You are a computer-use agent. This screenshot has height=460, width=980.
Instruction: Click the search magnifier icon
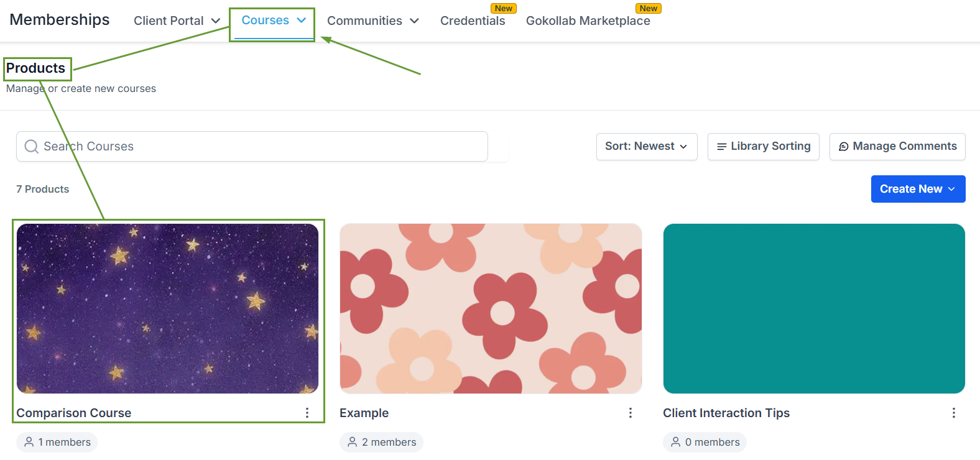pos(31,147)
